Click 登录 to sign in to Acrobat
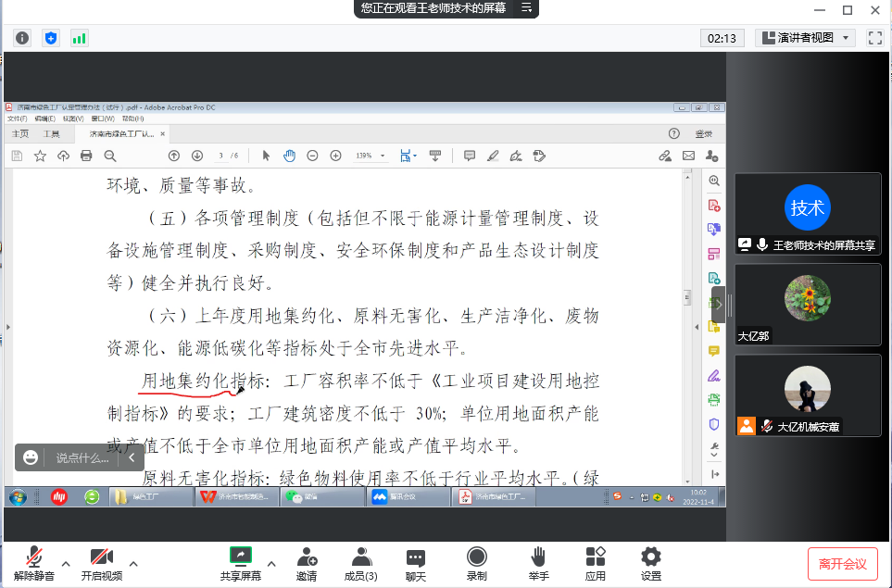 tap(702, 133)
